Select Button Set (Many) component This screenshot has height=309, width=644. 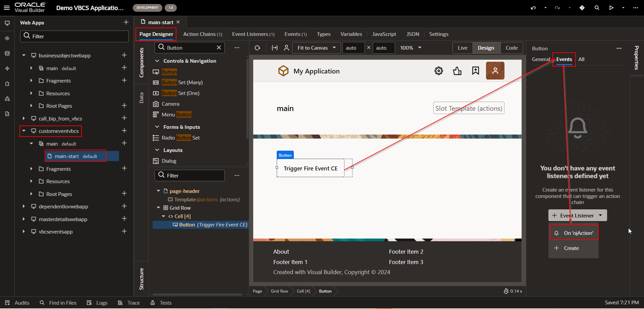tap(182, 83)
